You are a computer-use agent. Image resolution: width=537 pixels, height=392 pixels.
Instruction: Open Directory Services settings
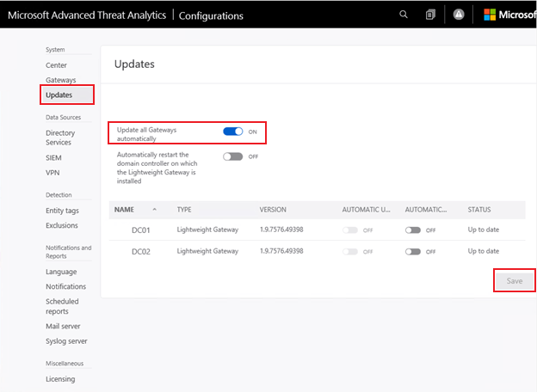[60, 138]
